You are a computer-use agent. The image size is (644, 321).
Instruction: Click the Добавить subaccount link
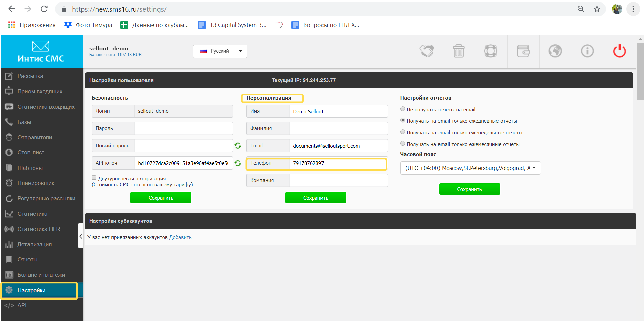(180, 237)
